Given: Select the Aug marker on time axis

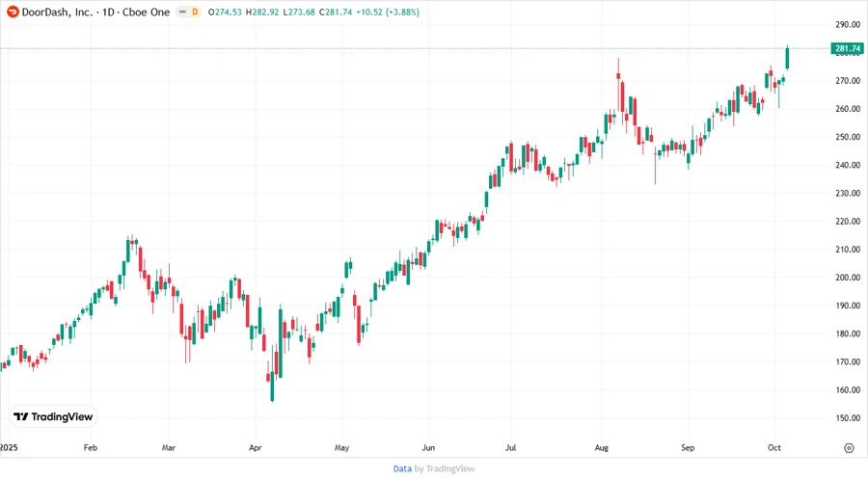Looking at the screenshot, I should point(602,448).
